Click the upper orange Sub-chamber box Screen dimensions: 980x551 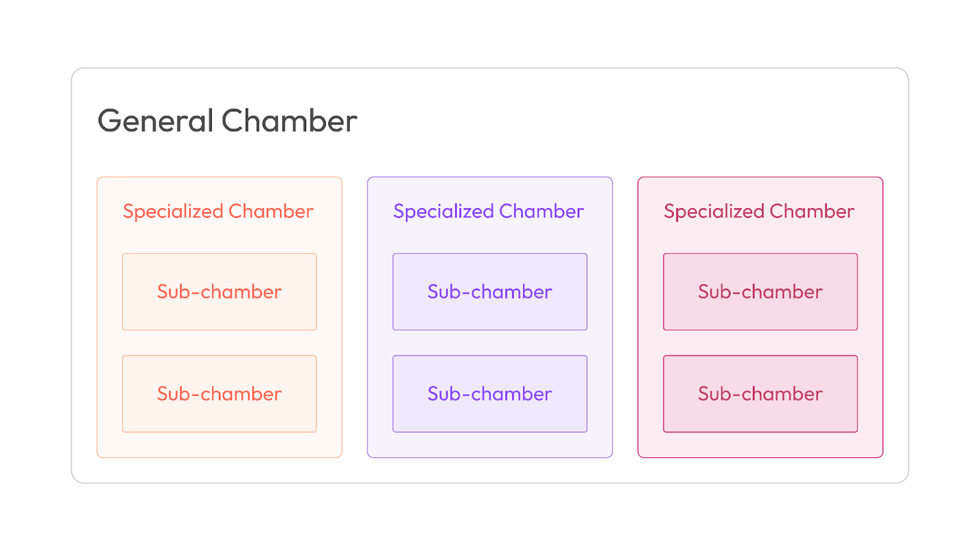coord(219,291)
